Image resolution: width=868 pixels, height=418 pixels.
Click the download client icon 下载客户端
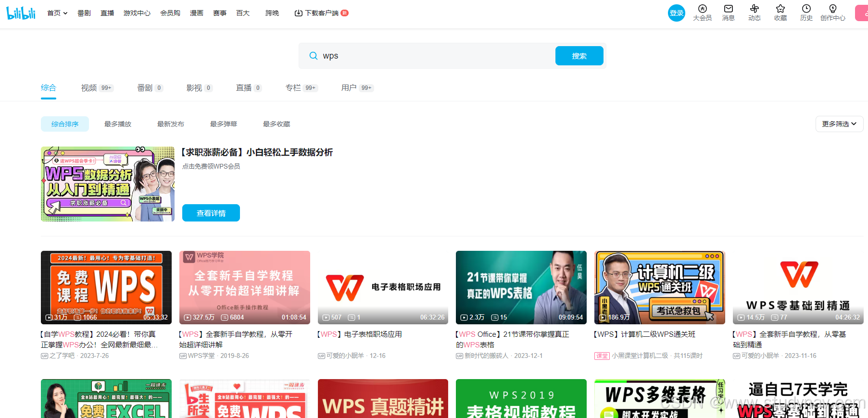tap(299, 13)
